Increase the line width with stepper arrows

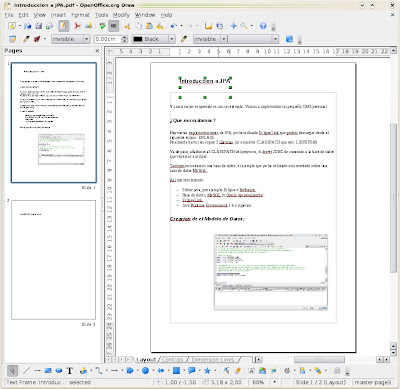click(x=125, y=37)
